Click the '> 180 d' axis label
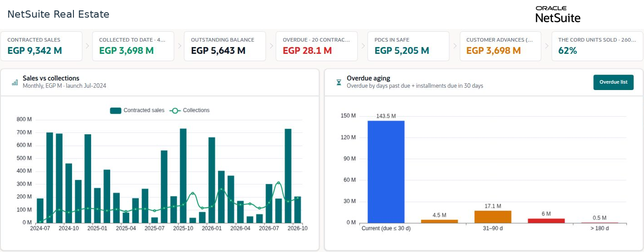This screenshot has height=252, width=644. pos(600,228)
